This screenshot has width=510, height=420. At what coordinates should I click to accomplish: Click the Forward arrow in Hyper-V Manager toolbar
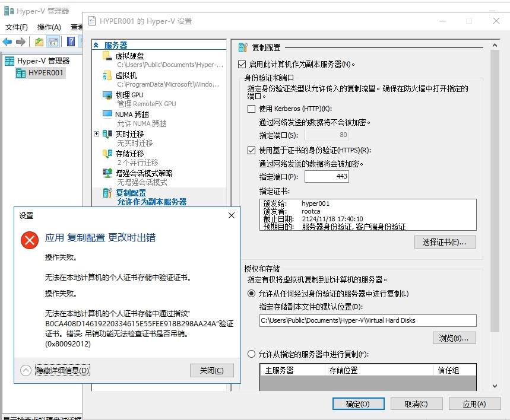(x=21, y=42)
